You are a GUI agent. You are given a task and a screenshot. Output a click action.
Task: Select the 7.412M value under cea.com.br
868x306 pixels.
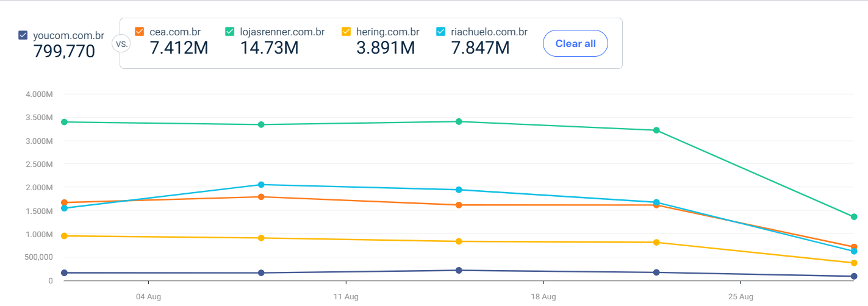coord(179,48)
